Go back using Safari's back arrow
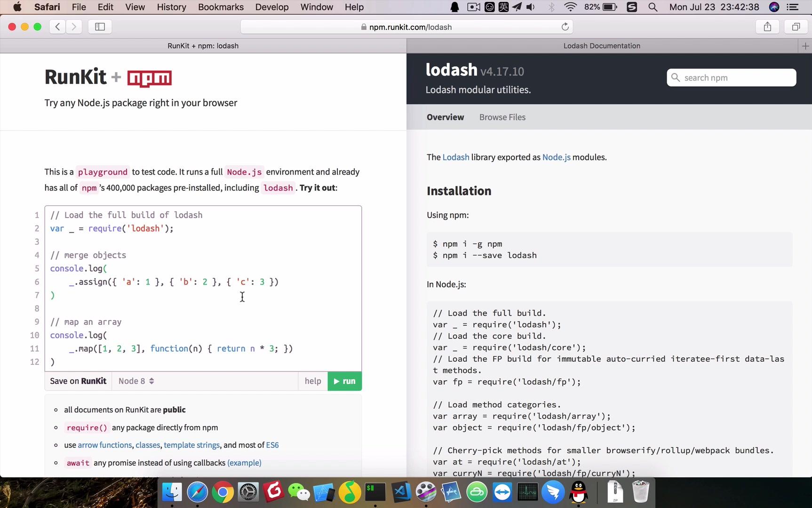 57,27
